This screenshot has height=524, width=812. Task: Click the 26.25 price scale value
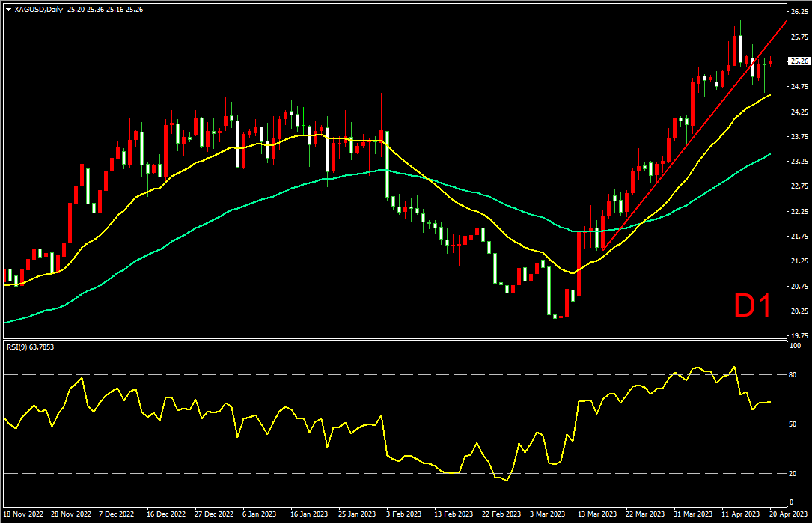pos(799,11)
